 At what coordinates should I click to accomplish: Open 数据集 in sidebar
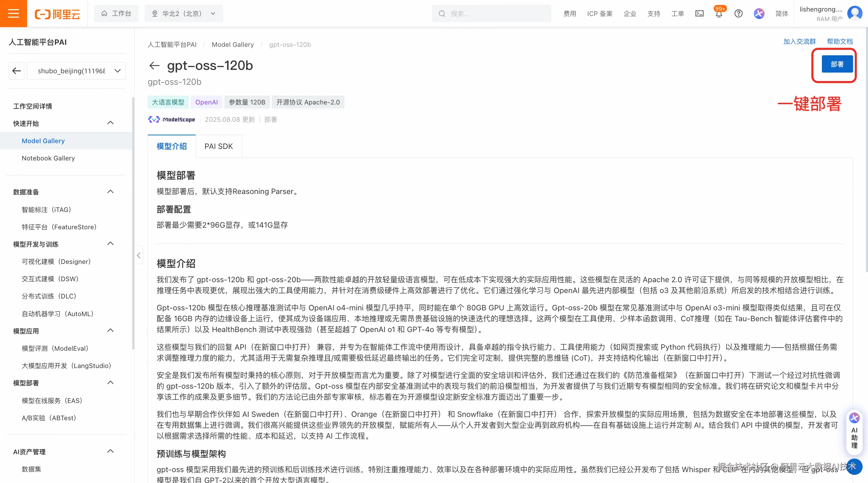(31, 469)
